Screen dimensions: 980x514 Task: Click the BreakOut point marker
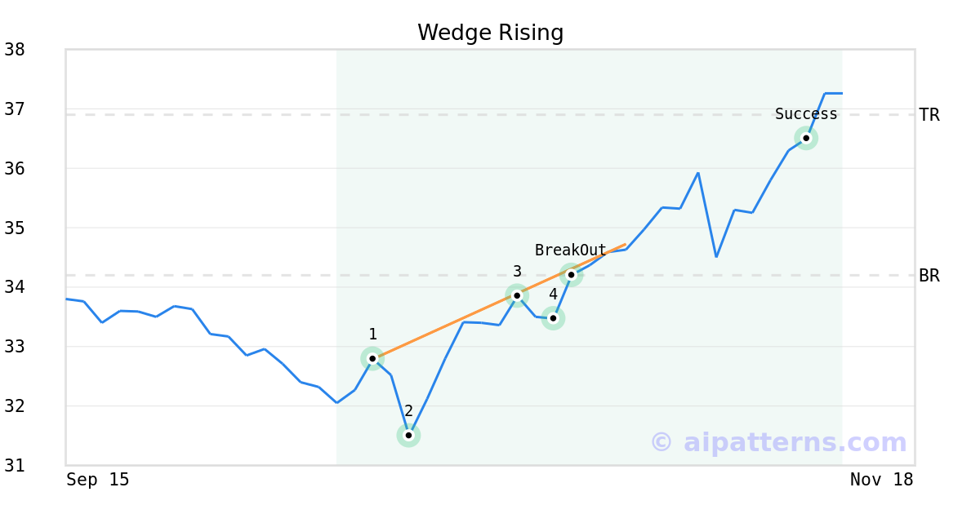[571, 275]
